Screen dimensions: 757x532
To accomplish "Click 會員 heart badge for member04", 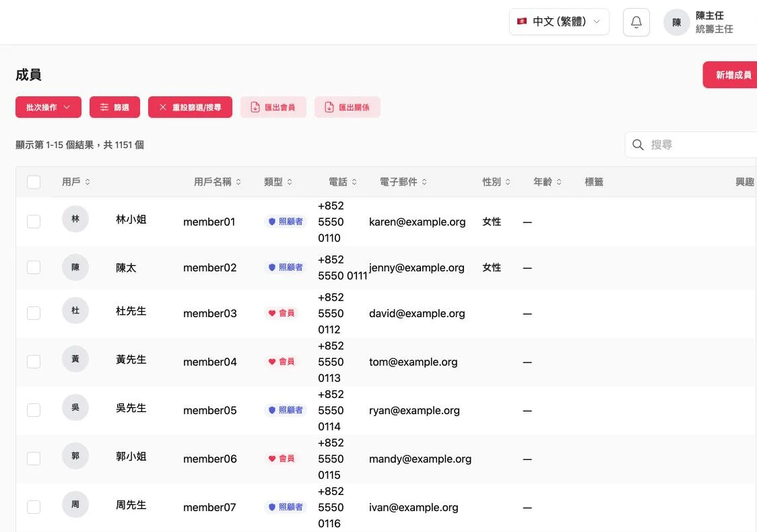I will point(282,362).
